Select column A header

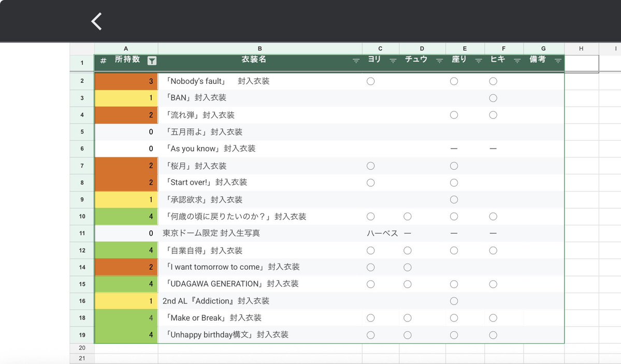(x=126, y=48)
